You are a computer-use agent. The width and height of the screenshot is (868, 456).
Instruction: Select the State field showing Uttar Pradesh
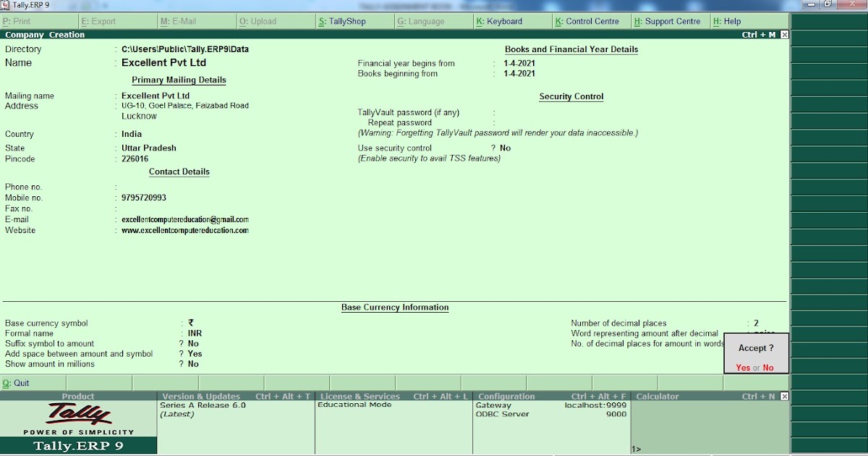click(147, 148)
